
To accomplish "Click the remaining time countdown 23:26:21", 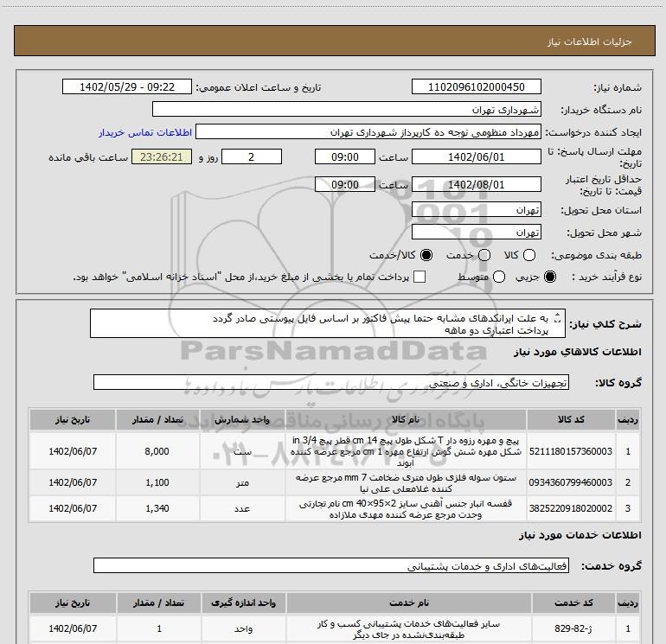I will [x=162, y=157].
